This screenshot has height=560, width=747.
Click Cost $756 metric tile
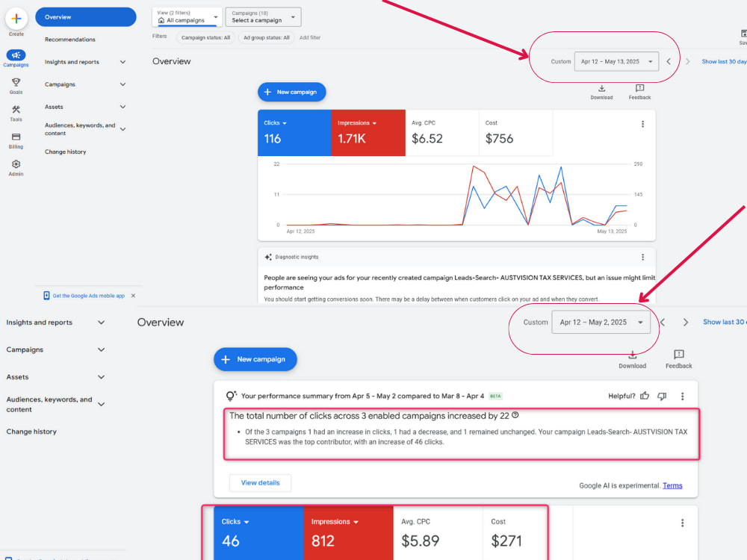pyautogui.click(x=516, y=133)
